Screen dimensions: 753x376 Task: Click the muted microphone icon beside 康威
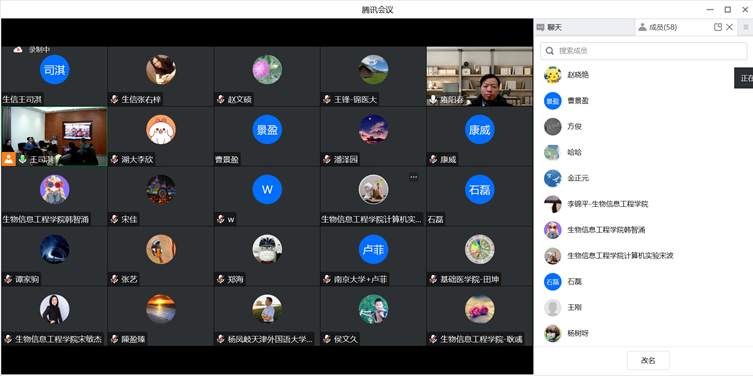433,159
